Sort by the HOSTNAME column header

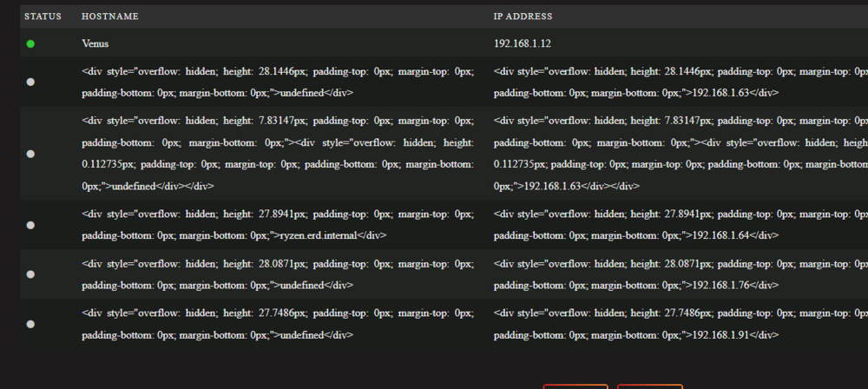(x=110, y=16)
